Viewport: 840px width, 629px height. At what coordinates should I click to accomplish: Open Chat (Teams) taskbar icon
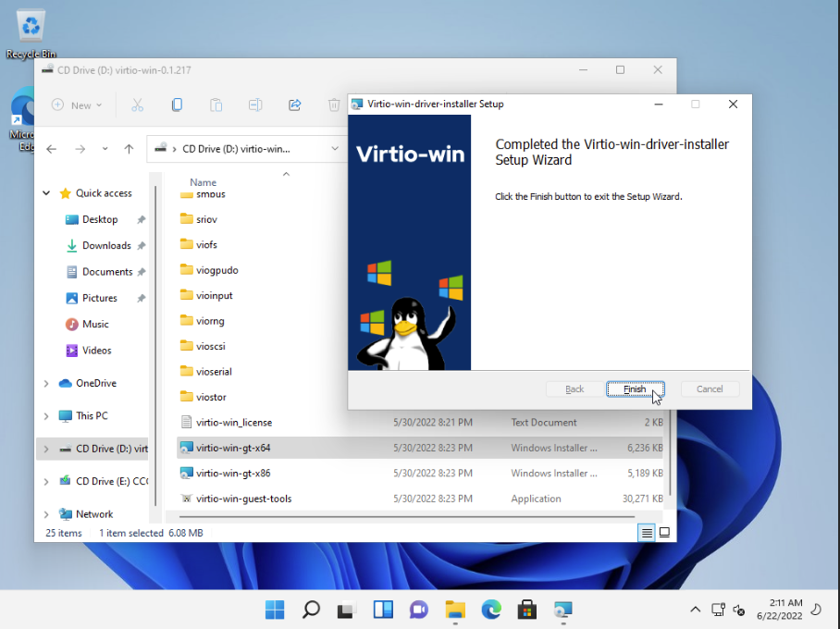(419, 610)
